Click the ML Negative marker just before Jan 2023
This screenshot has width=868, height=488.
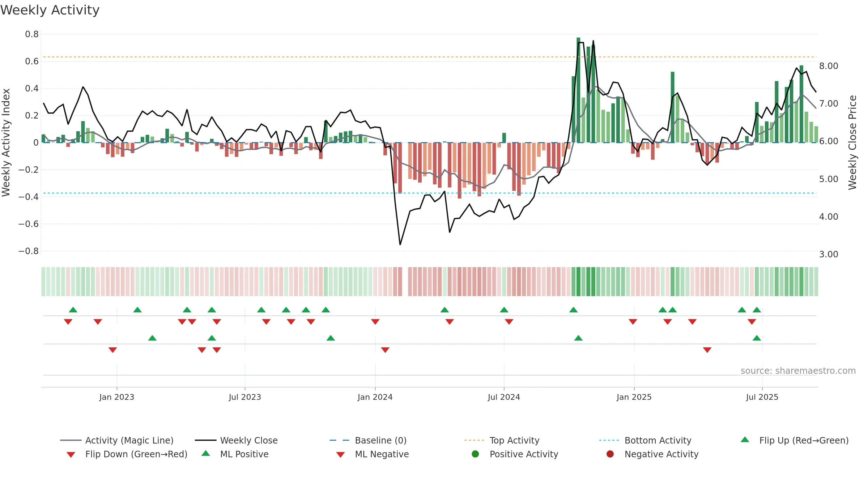point(113,350)
